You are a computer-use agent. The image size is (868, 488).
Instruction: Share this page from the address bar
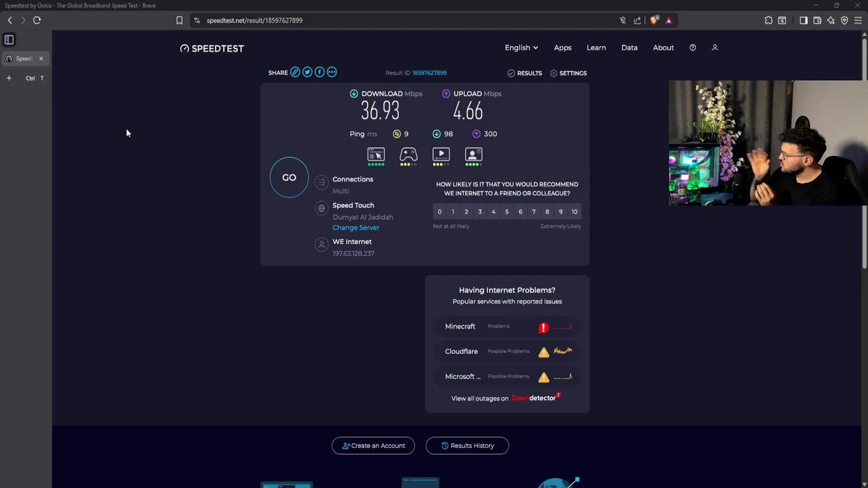[x=637, y=20]
